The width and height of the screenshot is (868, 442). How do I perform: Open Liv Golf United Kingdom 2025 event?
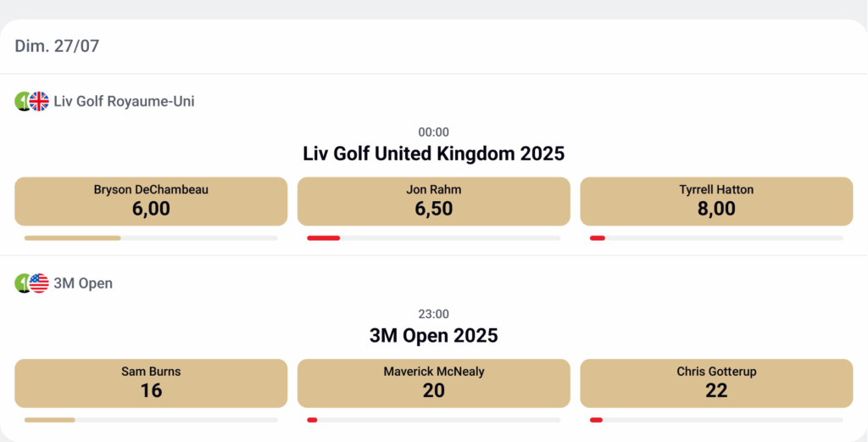(x=433, y=154)
